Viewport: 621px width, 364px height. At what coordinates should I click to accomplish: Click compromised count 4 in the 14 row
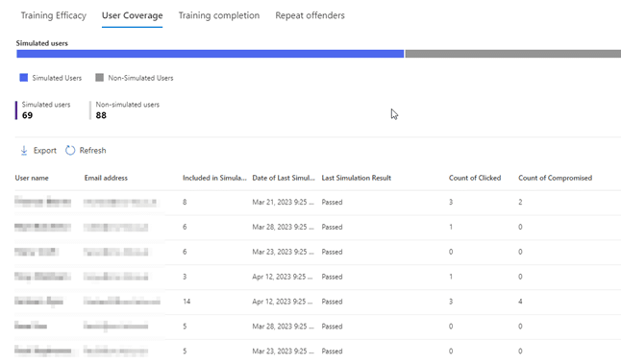click(520, 302)
